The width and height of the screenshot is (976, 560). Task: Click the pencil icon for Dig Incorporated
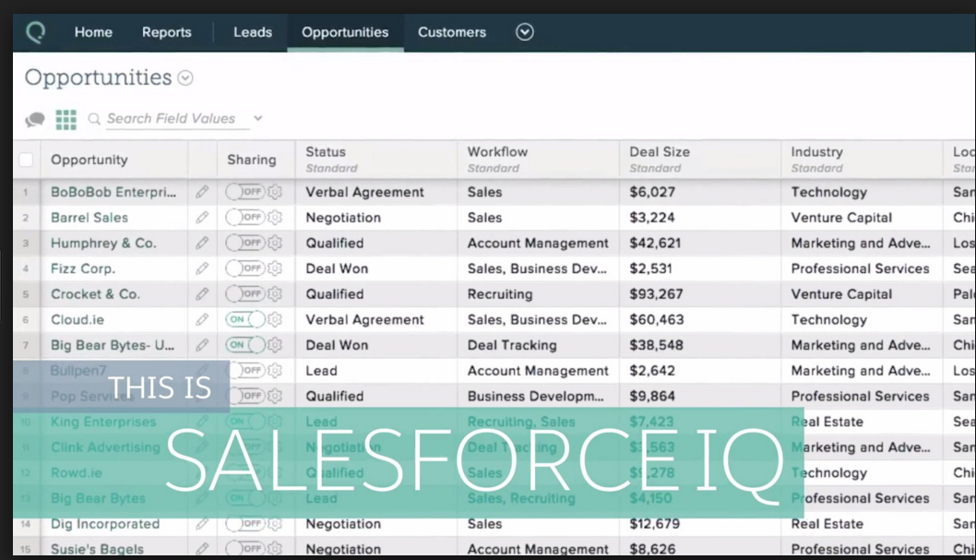click(x=202, y=524)
